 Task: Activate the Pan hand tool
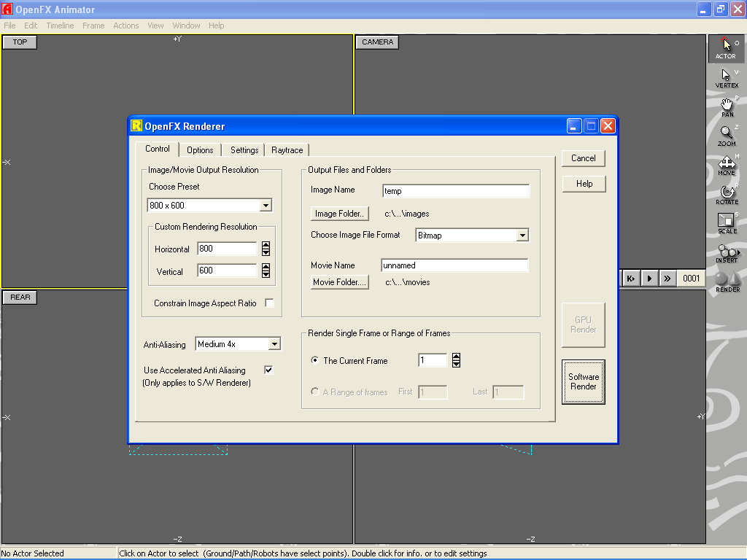(x=727, y=107)
